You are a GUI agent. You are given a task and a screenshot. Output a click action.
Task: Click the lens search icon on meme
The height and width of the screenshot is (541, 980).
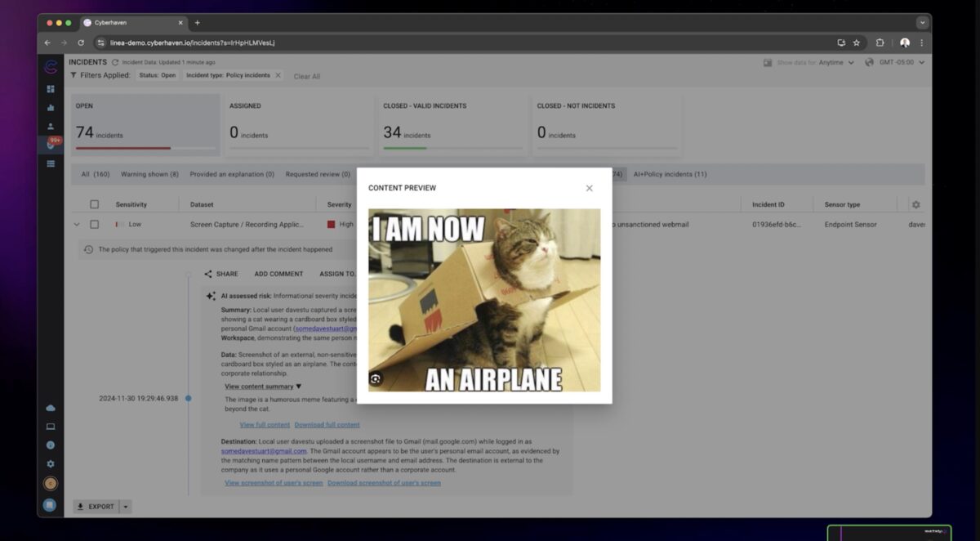coord(376,378)
